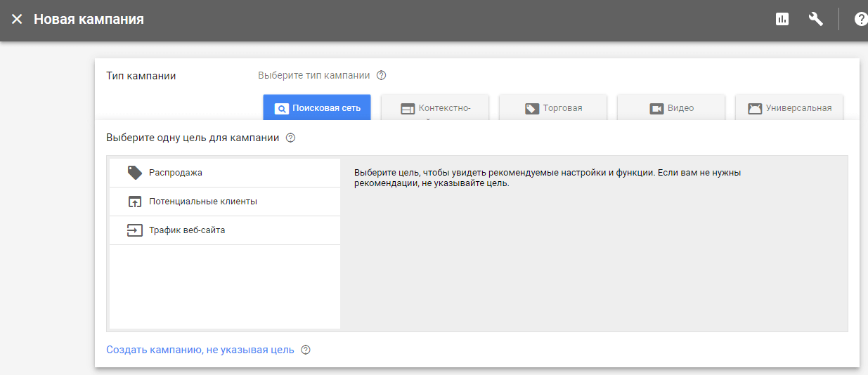Open the reports chart icon
This screenshot has width=868, height=375.
point(782,20)
